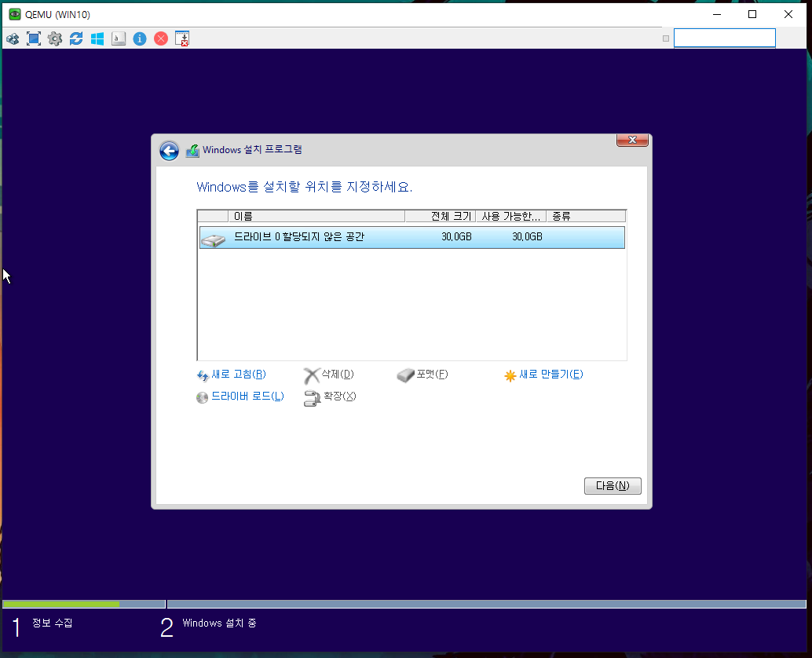
Task: Click the 30.0GB total size cell
Action: click(x=456, y=237)
